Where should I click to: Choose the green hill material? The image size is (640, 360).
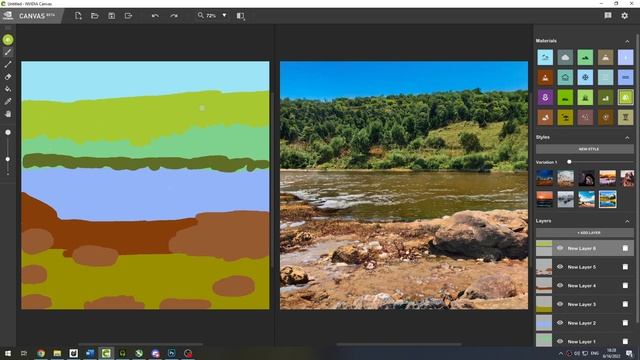coord(585,58)
